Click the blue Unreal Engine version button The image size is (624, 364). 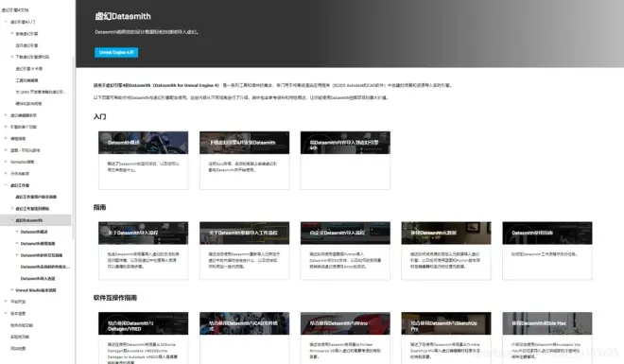116,53
